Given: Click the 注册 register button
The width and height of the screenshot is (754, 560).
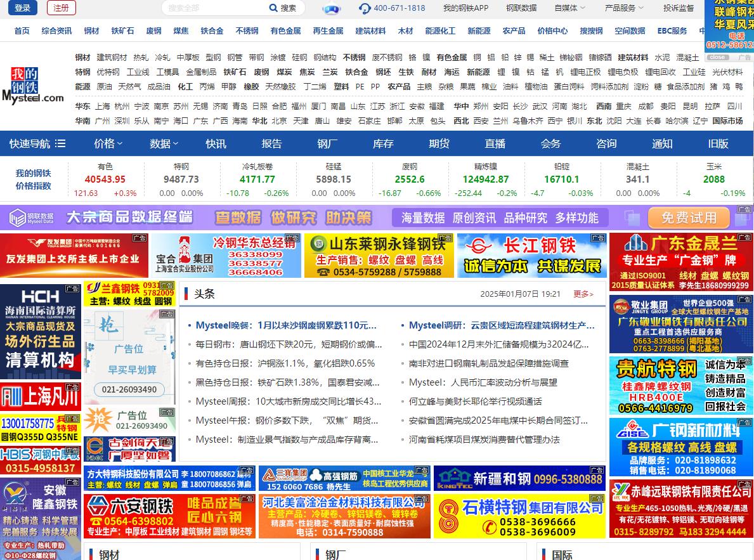Looking at the screenshot, I should (x=61, y=8).
